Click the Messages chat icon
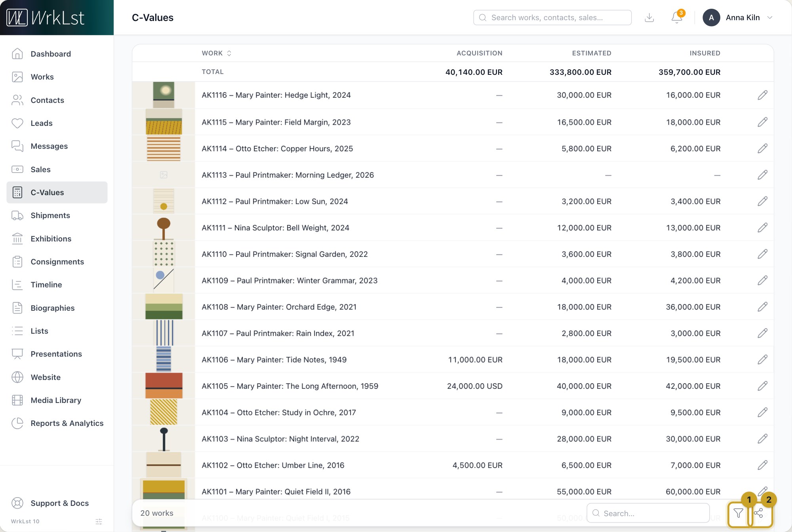Image resolution: width=792 pixels, height=532 pixels. pyautogui.click(x=17, y=146)
